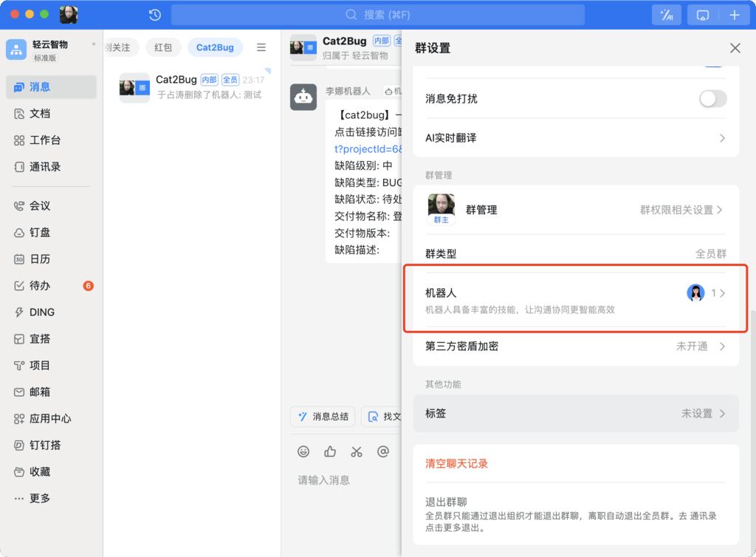756x557 pixels.
Task: Open the history clock icon in title bar
Action: tap(155, 15)
